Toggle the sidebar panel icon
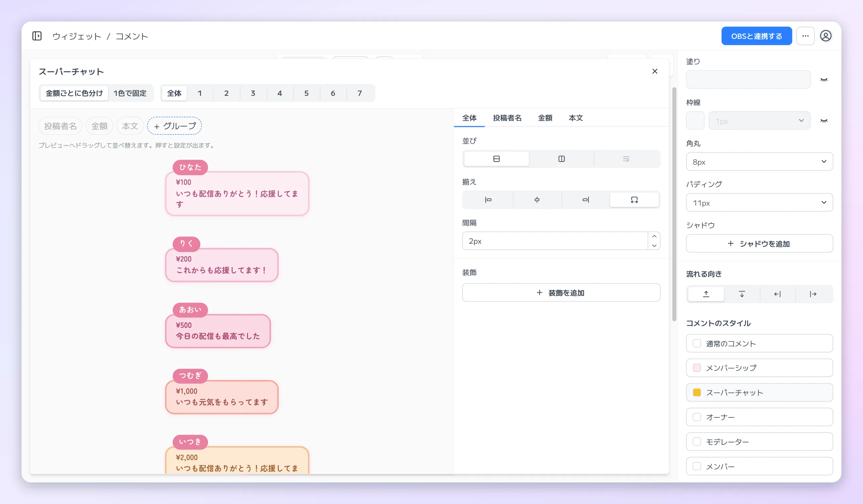This screenshot has width=863, height=504. tap(37, 36)
